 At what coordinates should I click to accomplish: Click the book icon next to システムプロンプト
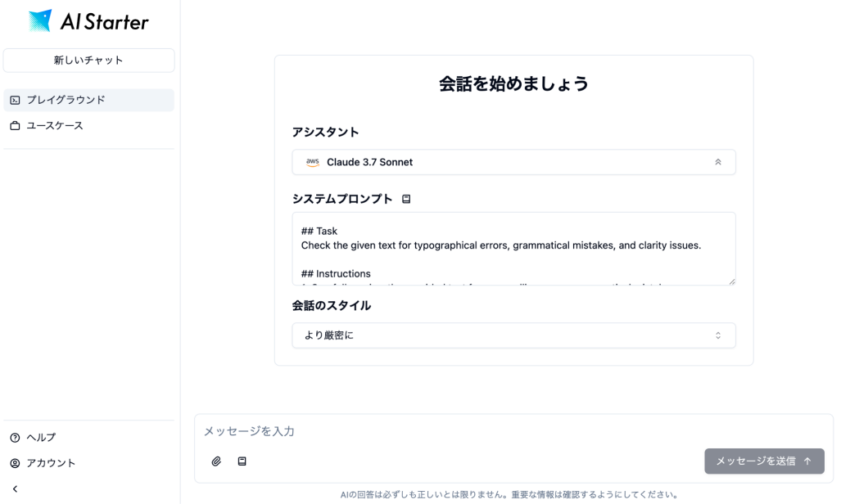pos(406,199)
